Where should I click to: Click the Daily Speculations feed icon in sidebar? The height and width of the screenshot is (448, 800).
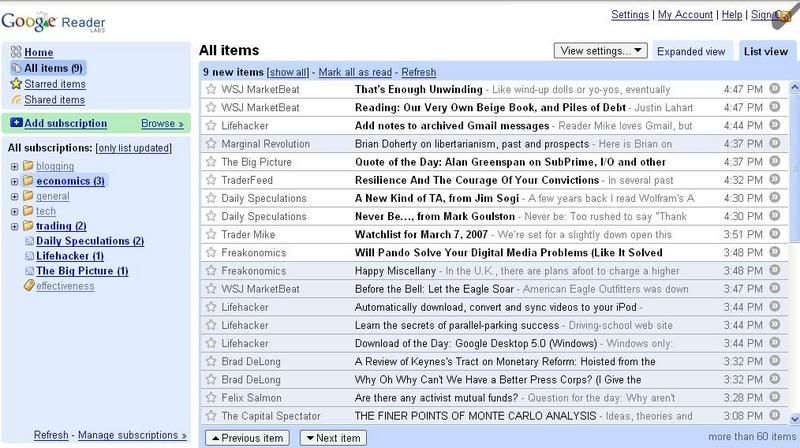[30, 241]
